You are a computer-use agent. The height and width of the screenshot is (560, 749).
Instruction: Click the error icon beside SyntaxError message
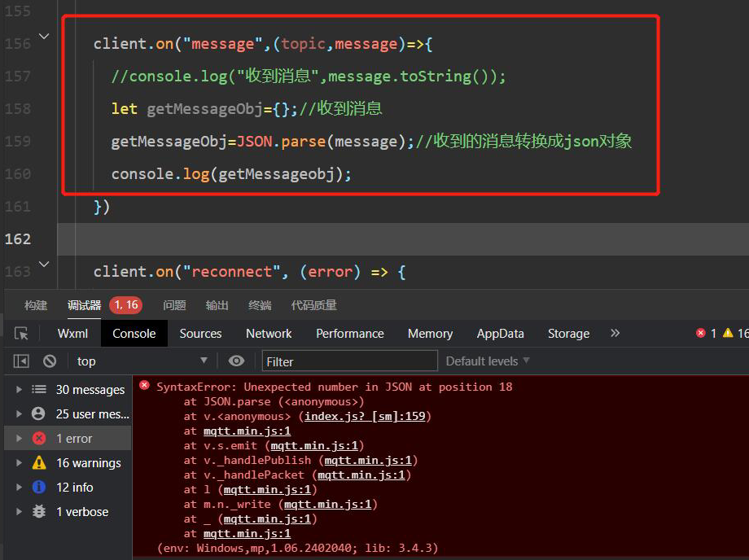144,385
